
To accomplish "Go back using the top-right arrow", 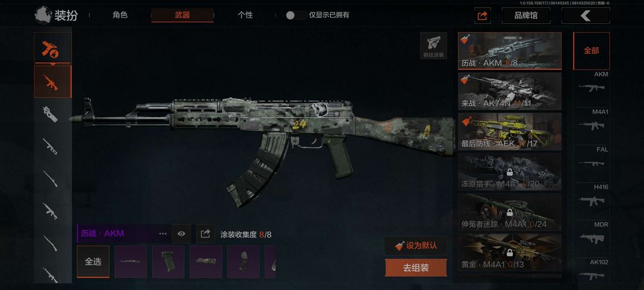I will click(586, 16).
